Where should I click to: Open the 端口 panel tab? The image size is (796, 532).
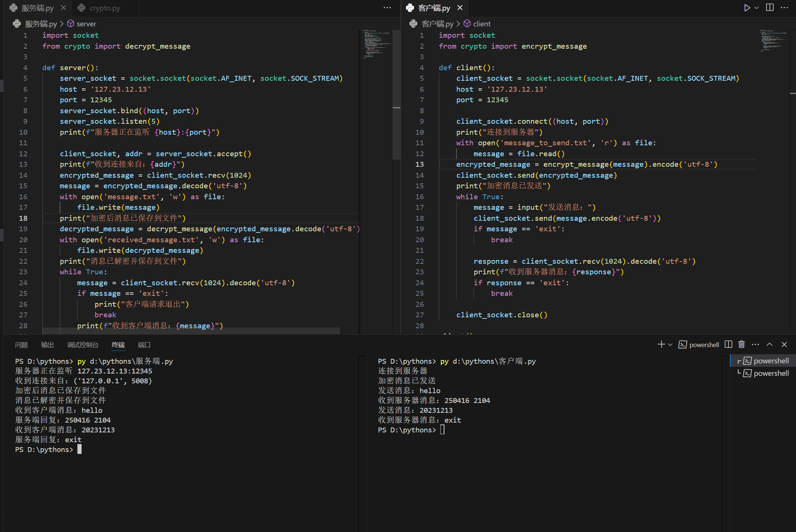click(x=144, y=345)
